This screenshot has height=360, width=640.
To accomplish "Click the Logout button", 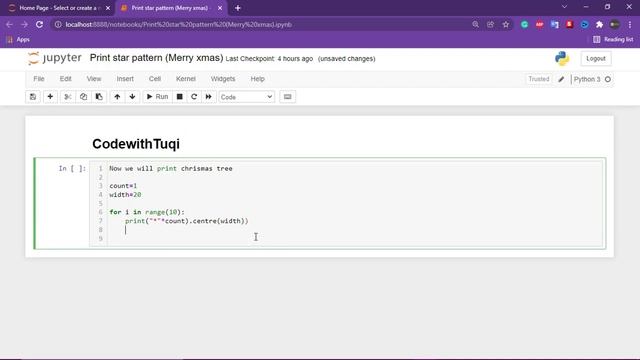I will (x=596, y=59).
